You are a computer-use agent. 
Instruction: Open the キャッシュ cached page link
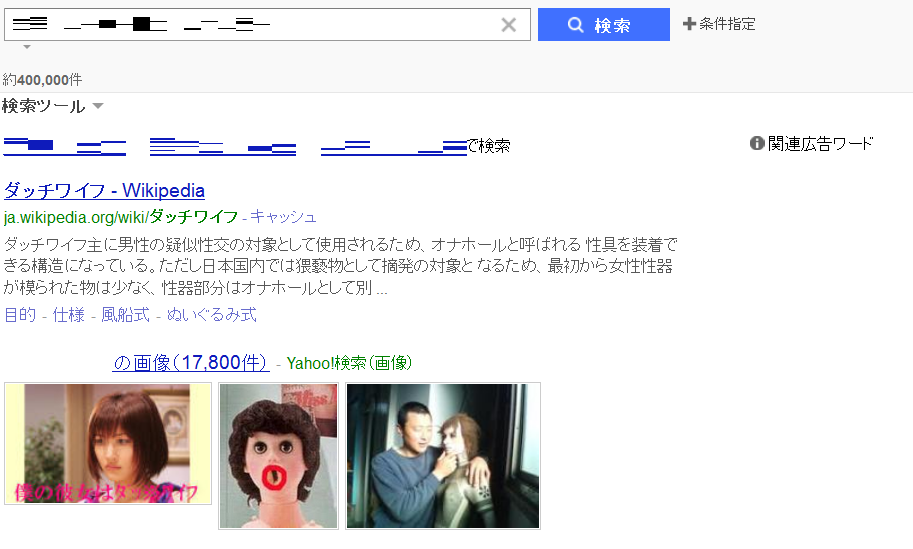click(x=283, y=216)
